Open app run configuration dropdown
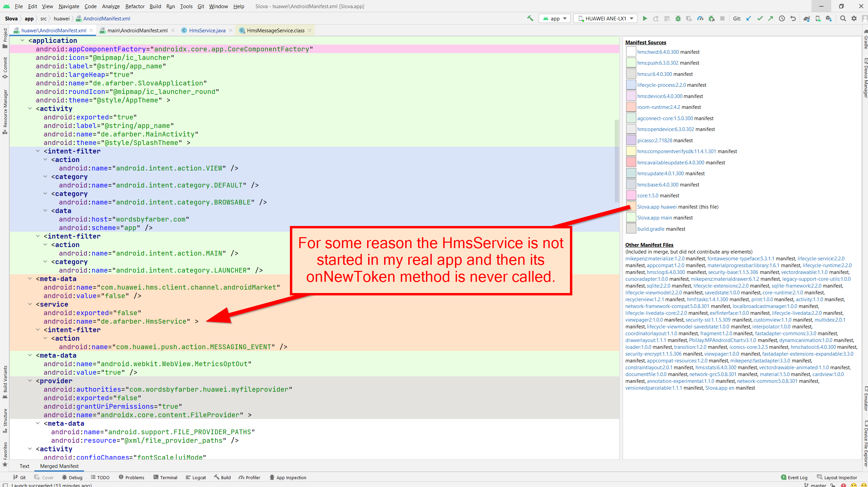Viewport: 868px width, 487px height. point(555,18)
